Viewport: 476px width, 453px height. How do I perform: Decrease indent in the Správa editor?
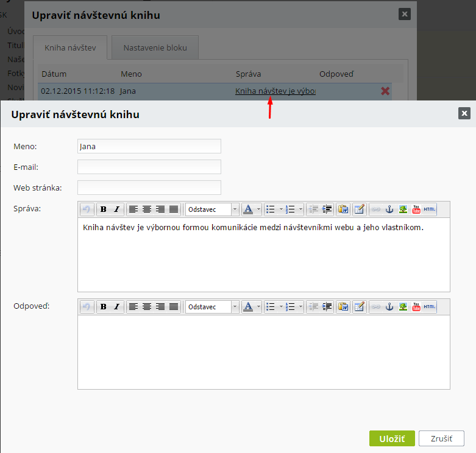coord(313,209)
